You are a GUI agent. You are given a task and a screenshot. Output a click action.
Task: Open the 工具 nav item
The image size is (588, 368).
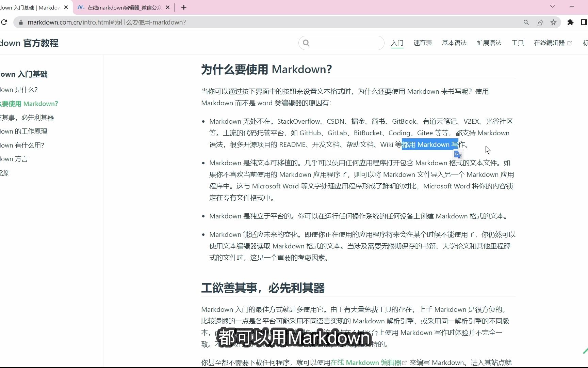click(x=518, y=43)
